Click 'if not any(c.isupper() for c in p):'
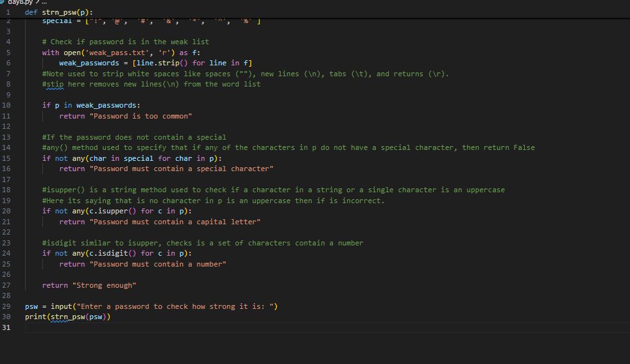The height and width of the screenshot is (364, 630). (117, 211)
